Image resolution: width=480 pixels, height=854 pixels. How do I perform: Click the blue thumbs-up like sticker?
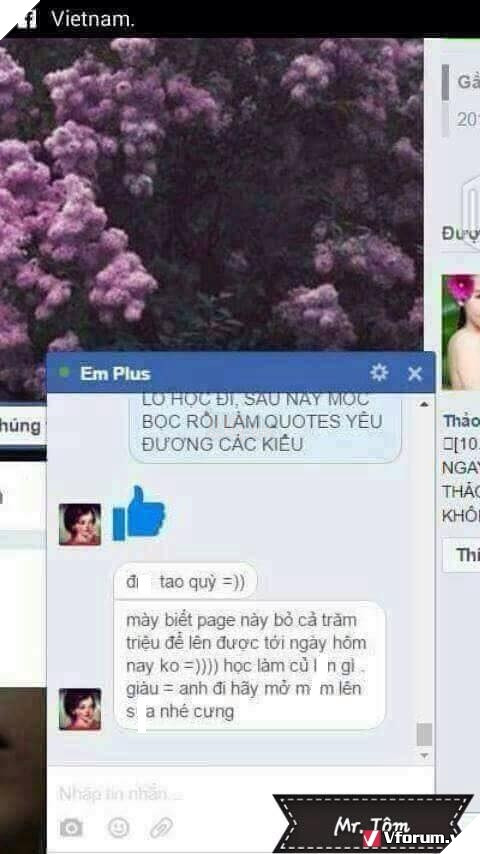click(x=138, y=514)
